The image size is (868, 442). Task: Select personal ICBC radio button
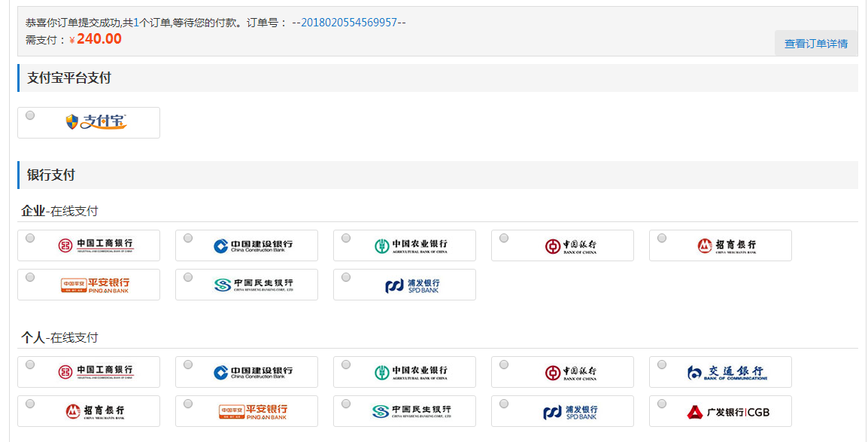[x=30, y=364]
